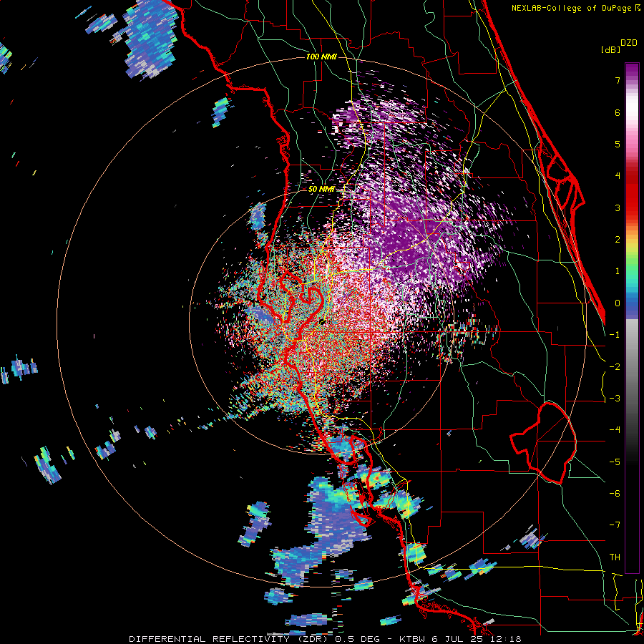Screen dimensions: 644x644
Task: Click the -4 dB value on the color scale
Action: pos(615,430)
